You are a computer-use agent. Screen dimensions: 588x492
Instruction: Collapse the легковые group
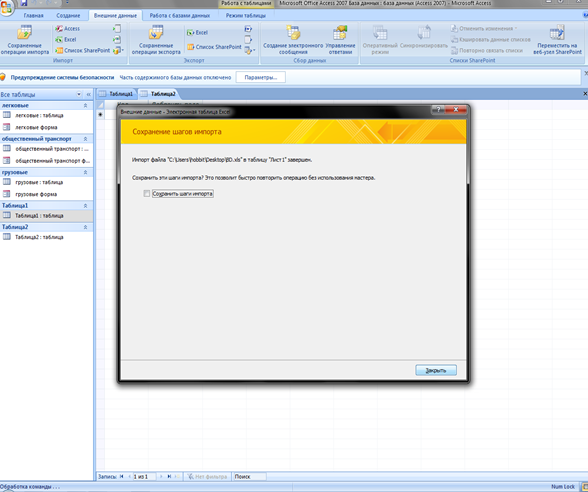tap(85, 106)
